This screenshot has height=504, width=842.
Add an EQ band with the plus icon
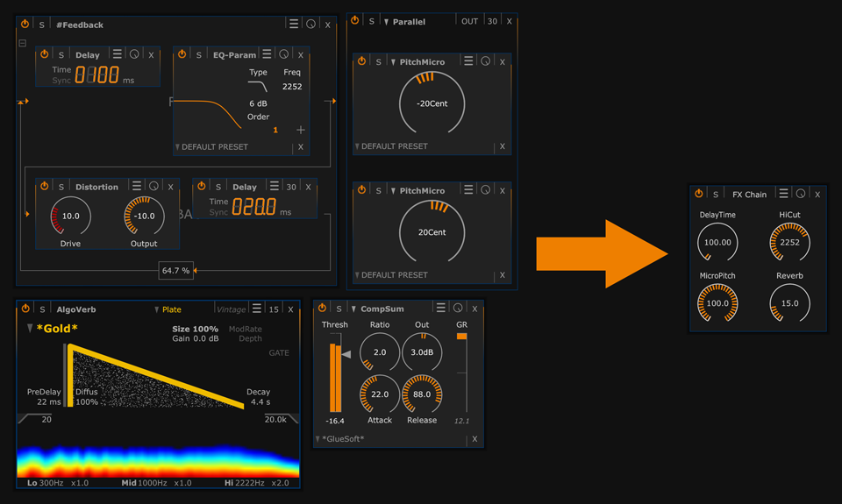(x=301, y=130)
